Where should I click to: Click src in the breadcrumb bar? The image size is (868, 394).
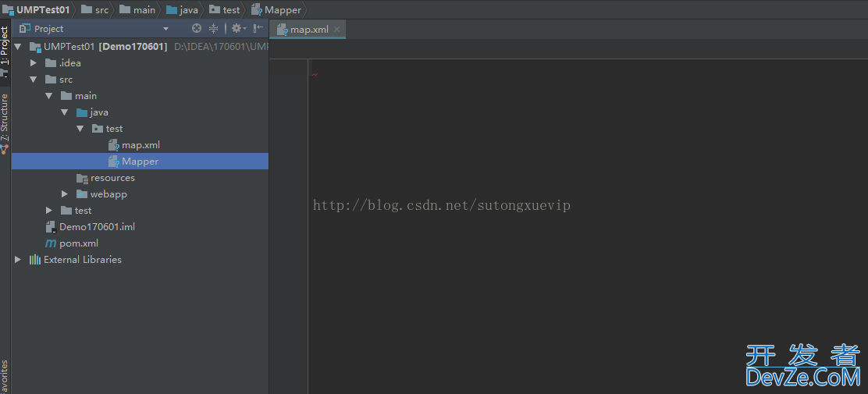coord(101,9)
